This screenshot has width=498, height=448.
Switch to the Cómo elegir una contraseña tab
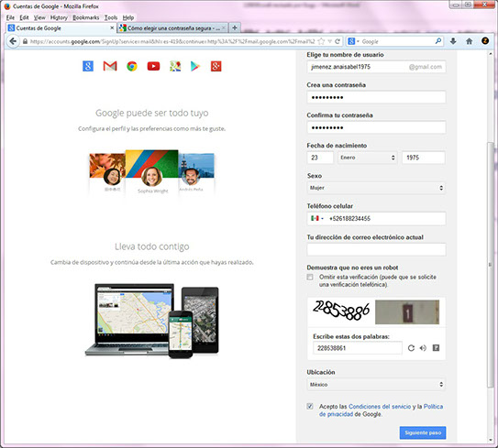point(172,28)
